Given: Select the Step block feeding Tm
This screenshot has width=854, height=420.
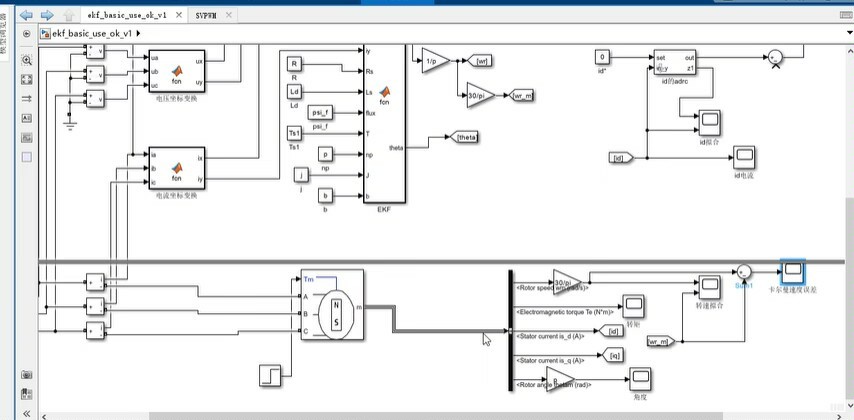Looking at the screenshot, I should pyautogui.click(x=270, y=375).
